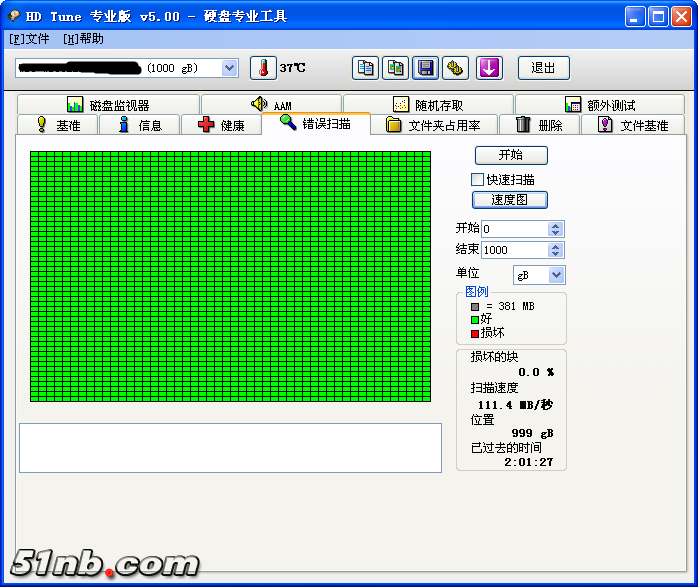Switch to the AAM speaker tab

271,105
